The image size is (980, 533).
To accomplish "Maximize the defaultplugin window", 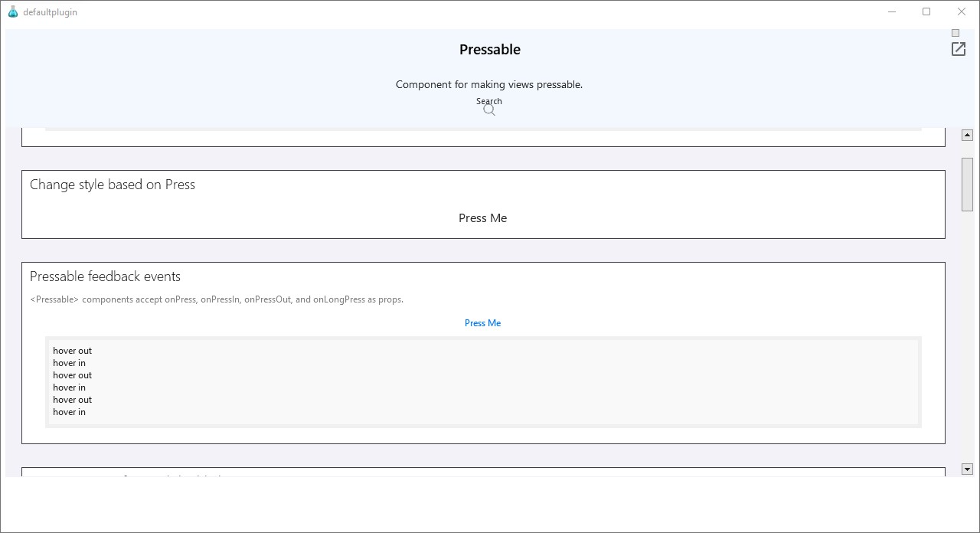I will 926,11.
